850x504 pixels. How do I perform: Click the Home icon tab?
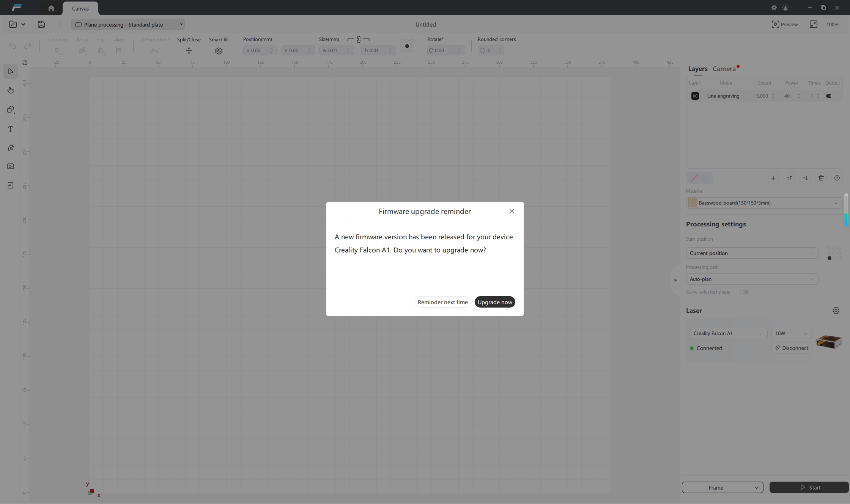click(x=51, y=8)
